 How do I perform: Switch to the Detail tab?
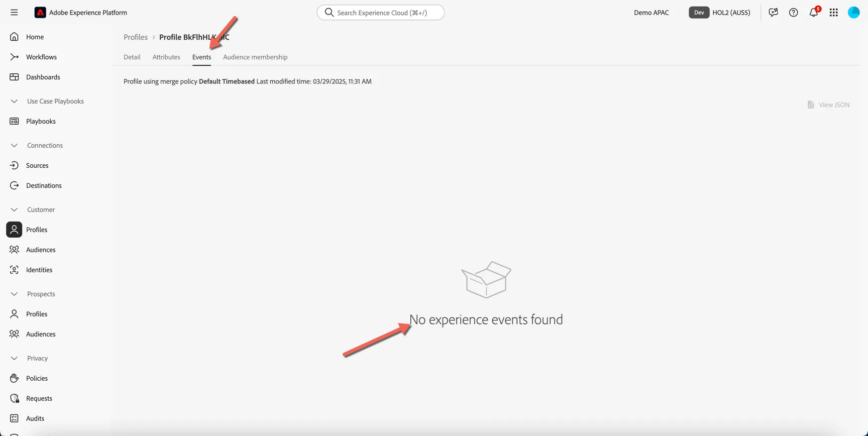pos(132,57)
